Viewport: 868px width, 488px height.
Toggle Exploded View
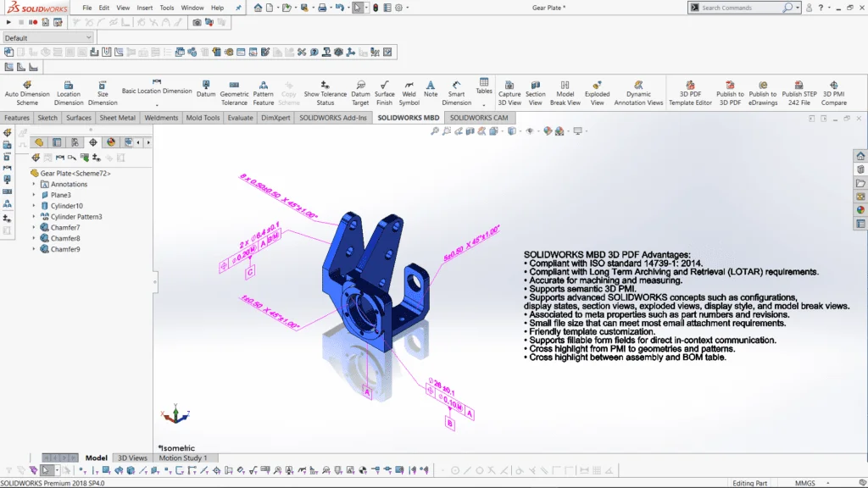pos(597,93)
